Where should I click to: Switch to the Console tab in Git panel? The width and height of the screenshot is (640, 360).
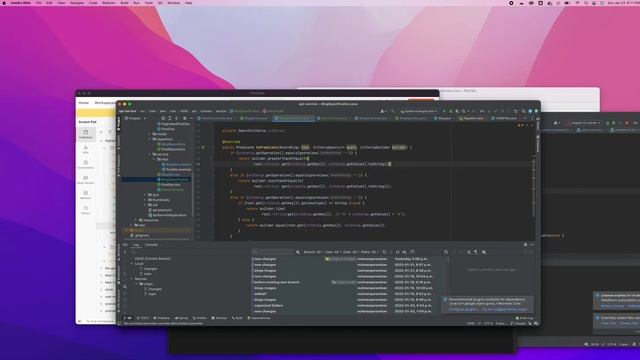tap(151, 245)
